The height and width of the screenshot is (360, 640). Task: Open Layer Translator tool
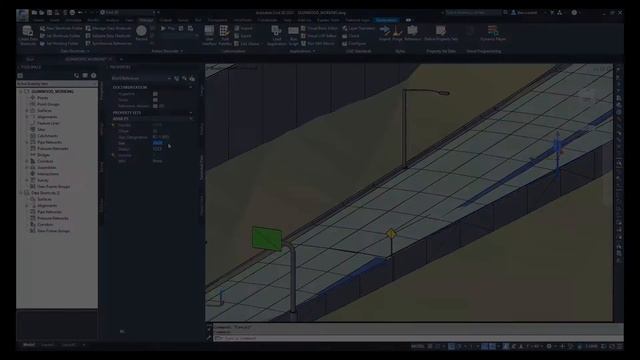click(x=358, y=29)
